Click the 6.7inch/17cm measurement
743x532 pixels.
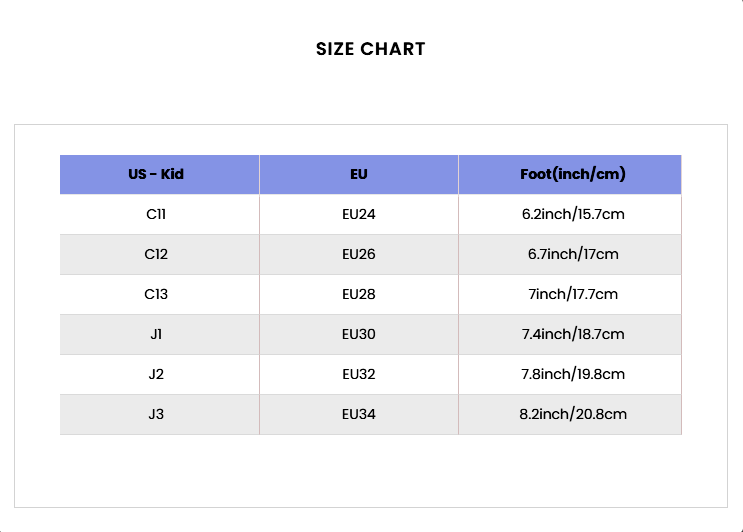click(x=573, y=254)
